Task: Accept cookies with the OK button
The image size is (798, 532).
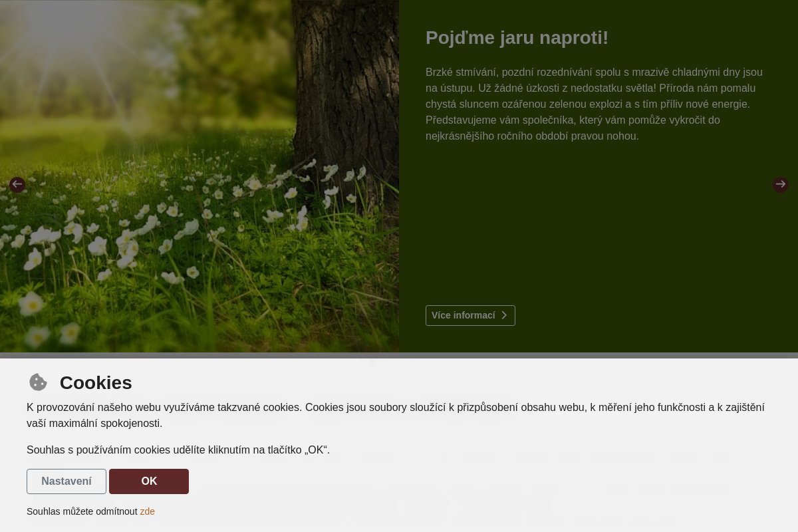Action: click(149, 481)
